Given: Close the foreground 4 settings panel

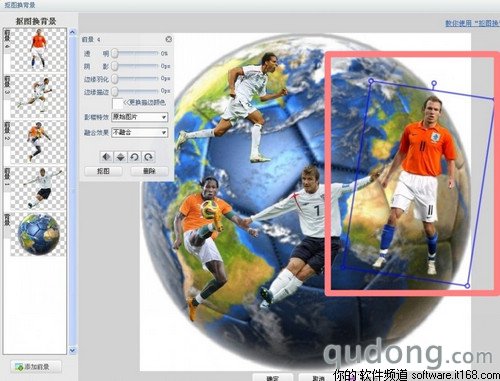Looking at the screenshot, I should (x=169, y=39).
